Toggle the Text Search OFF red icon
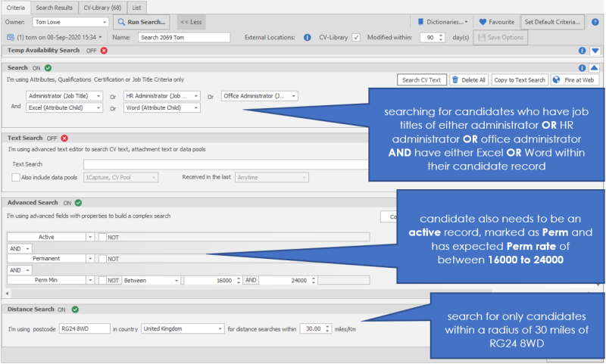The width and height of the screenshot is (606, 364). point(64,138)
